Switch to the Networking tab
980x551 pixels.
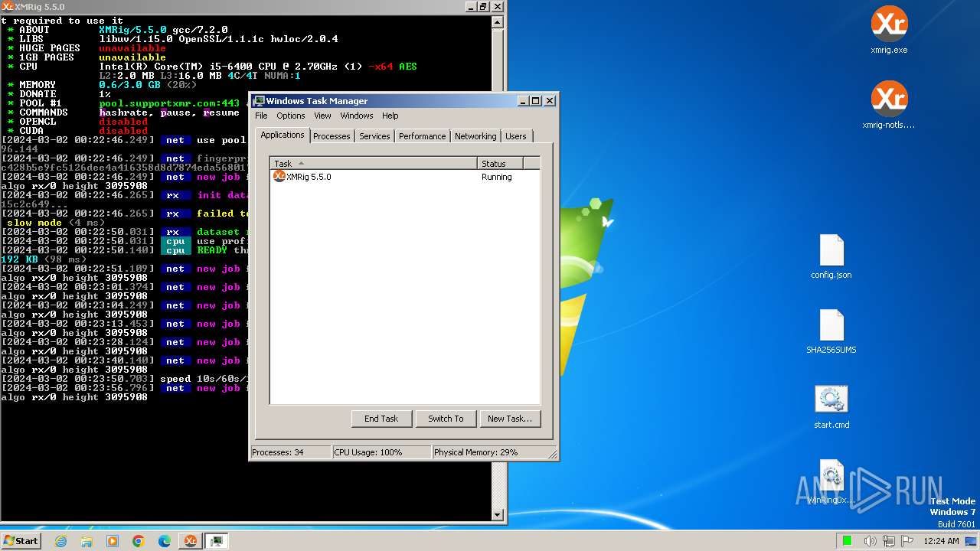click(475, 136)
